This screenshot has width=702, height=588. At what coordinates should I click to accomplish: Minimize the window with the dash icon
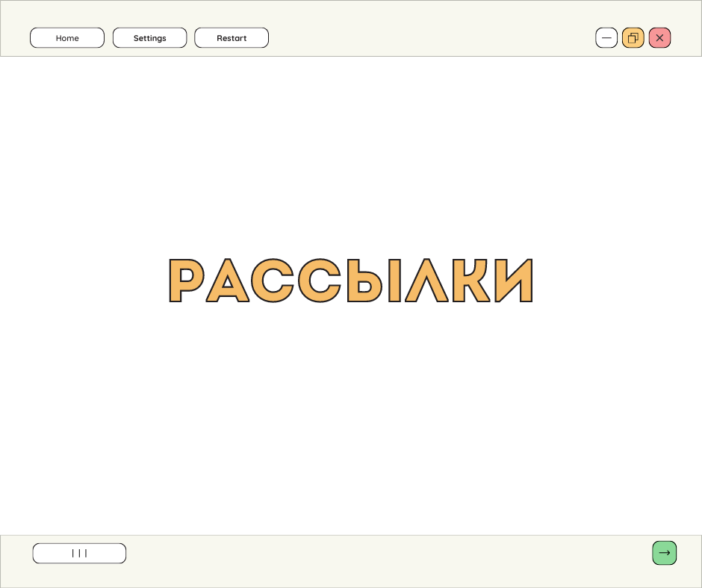[606, 38]
